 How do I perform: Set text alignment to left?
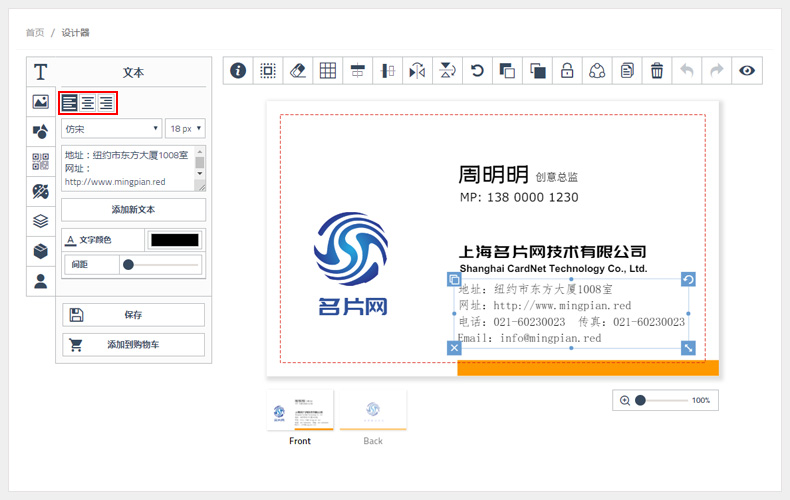click(70, 103)
